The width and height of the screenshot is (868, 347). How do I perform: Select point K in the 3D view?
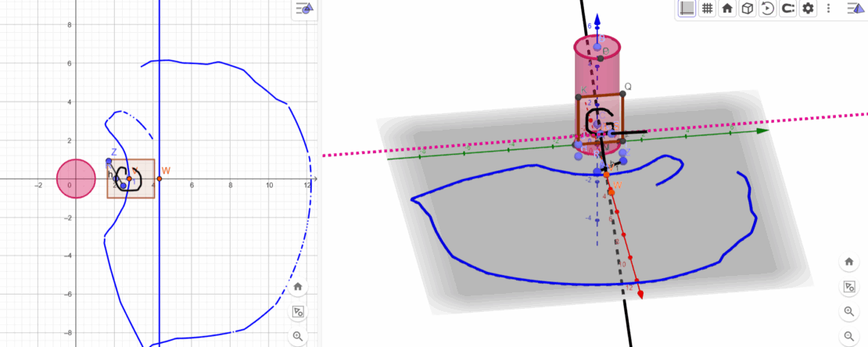pyautogui.click(x=579, y=96)
